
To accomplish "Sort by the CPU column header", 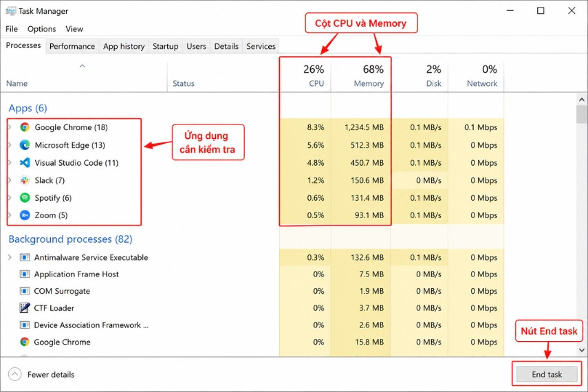I will [x=305, y=76].
